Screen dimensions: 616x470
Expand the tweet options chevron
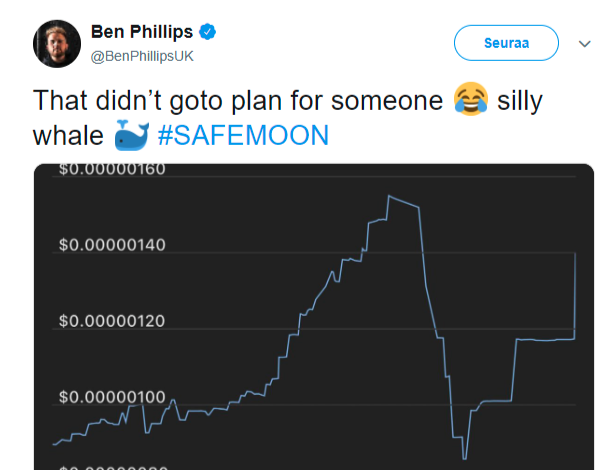coord(585,44)
